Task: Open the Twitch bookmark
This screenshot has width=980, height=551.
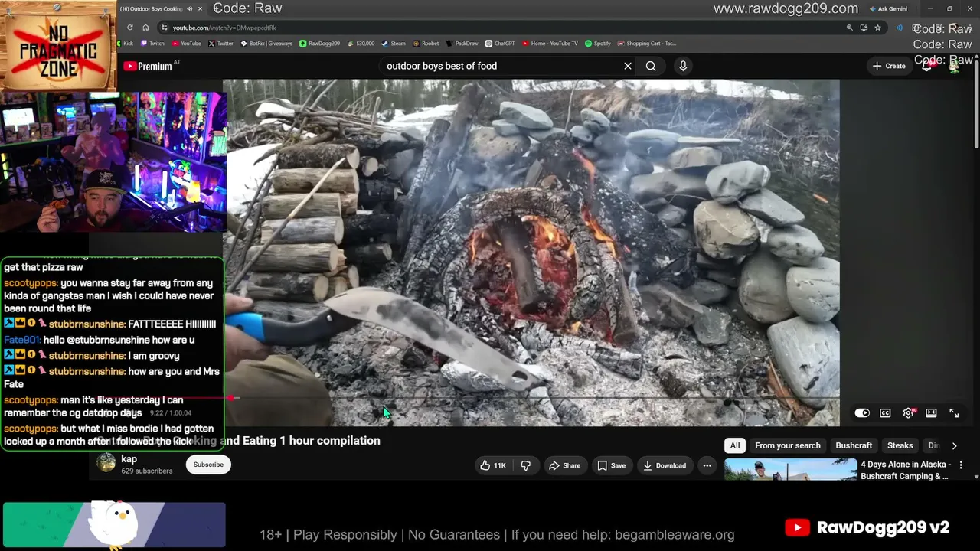Action: 153,44
